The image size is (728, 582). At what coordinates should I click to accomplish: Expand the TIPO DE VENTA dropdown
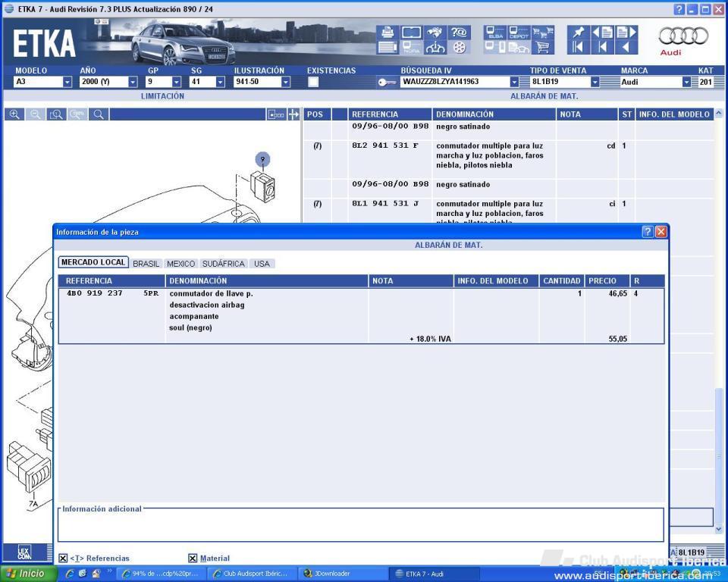[595, 82]
